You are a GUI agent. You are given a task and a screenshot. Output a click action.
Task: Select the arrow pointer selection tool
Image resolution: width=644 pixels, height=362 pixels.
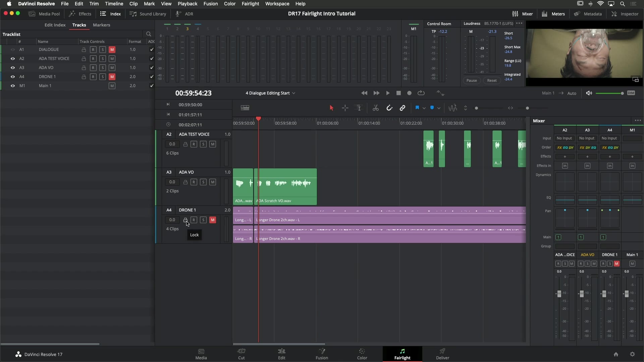[x=331, y=108]
